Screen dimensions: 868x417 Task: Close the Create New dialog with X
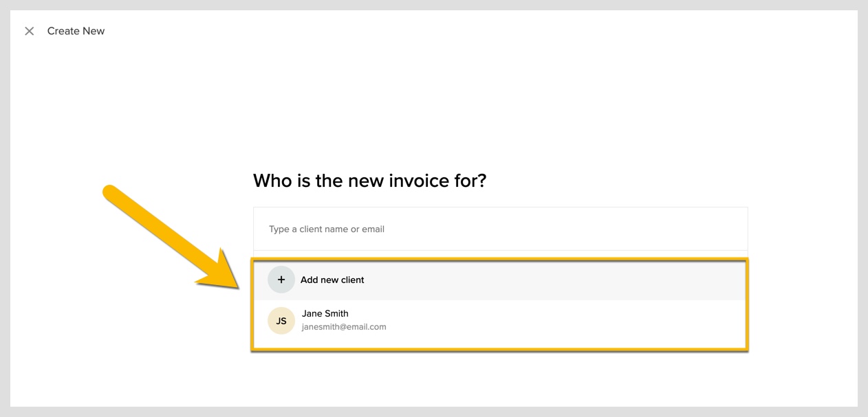click(29, 31)
